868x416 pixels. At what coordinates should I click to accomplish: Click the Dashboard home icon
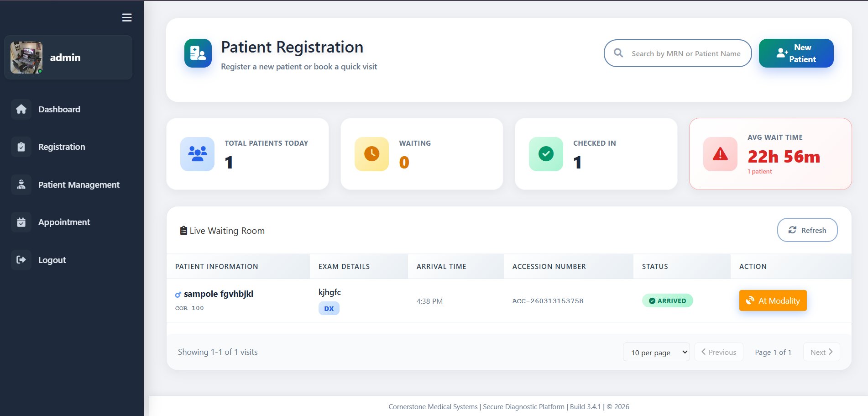[21, 109]
